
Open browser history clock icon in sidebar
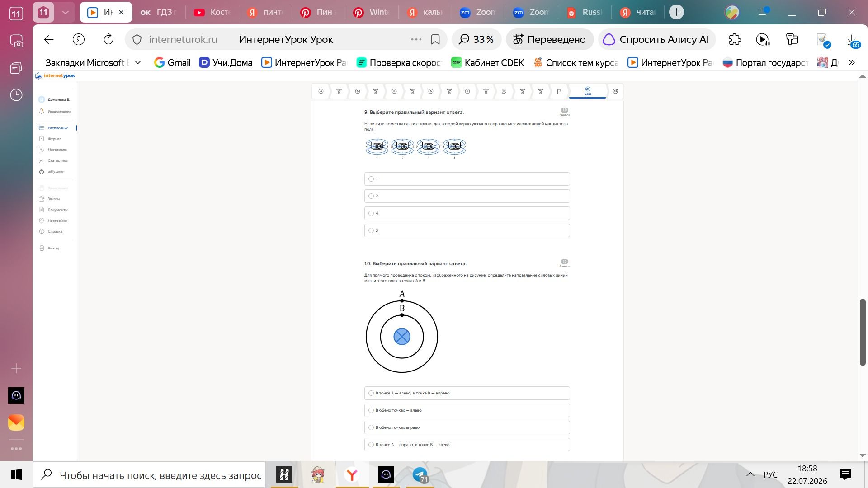pyautogui.click(x=16, y=95)
